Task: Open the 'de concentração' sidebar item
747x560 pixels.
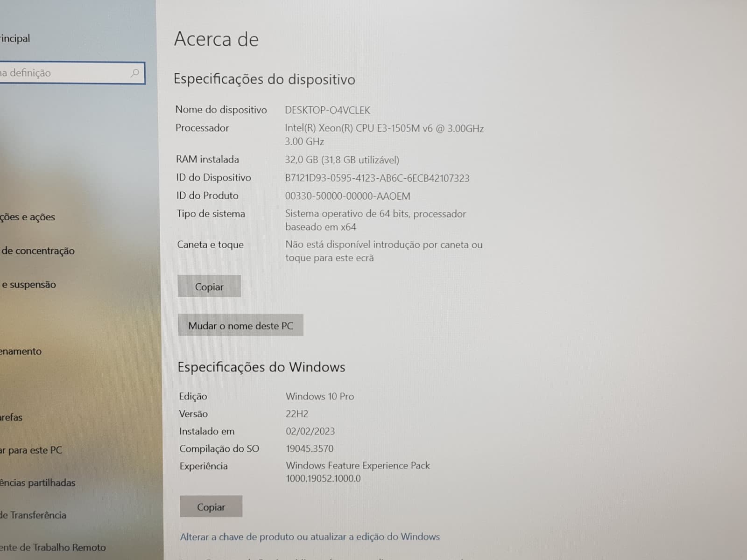Action: click(x=37, y=251)
